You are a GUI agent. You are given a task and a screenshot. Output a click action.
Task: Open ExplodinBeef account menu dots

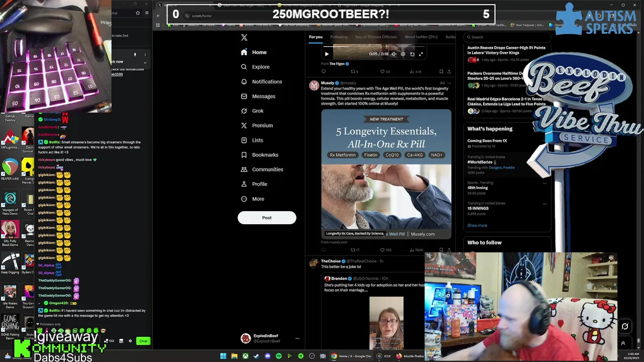point(297,338)
